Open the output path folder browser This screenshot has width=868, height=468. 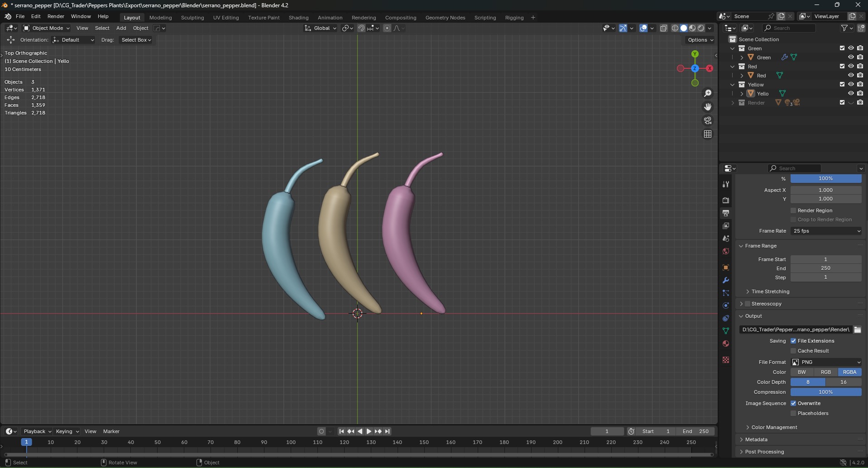[x=858, y=330]
